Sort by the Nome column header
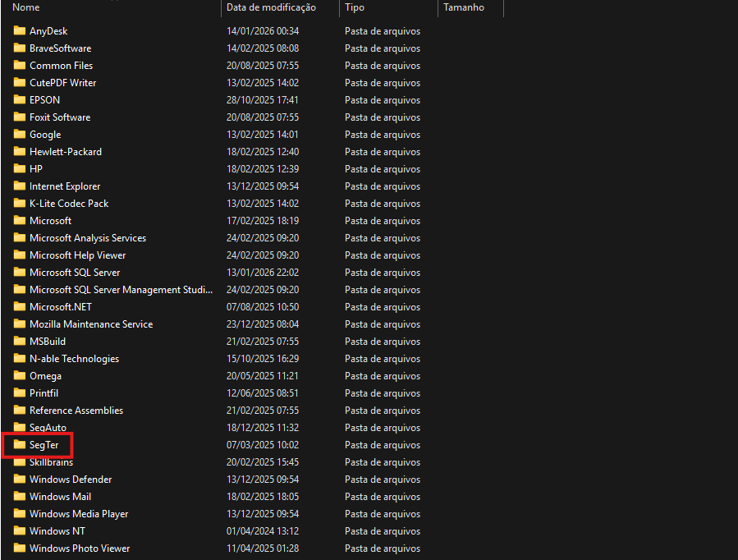The image size is (738, 560). 26,7
